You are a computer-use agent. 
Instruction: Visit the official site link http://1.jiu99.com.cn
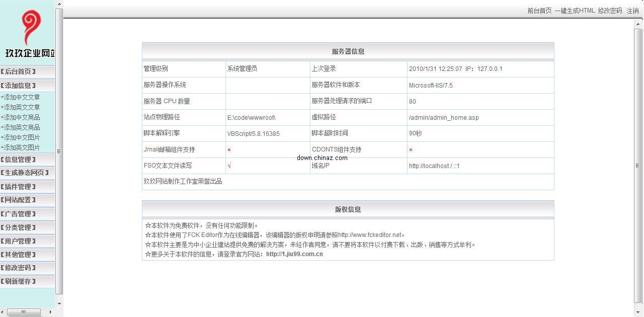(294, 254)
